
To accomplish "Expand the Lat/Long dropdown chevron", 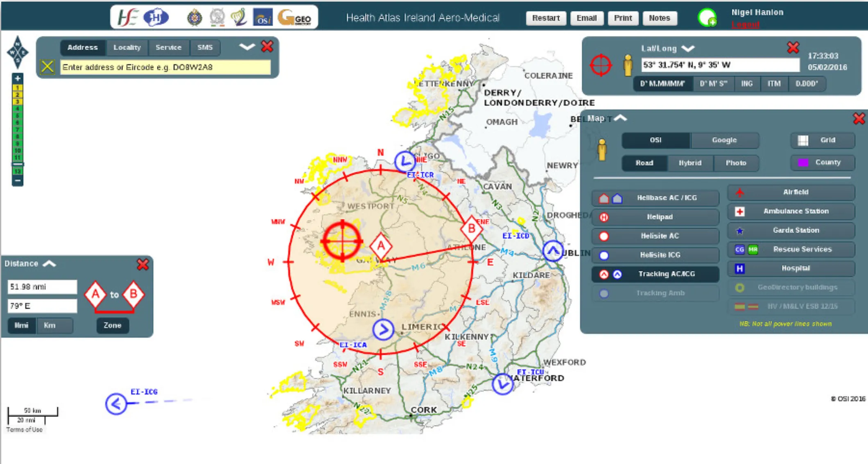I will 688,48.
